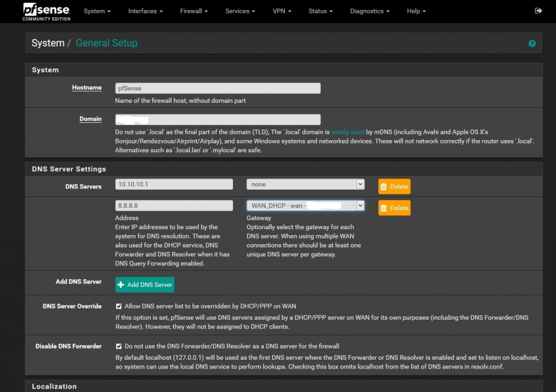Click the plus icon on Add DNS Server
The height and width of the screenshot is (392, 556).
(121, 285)
